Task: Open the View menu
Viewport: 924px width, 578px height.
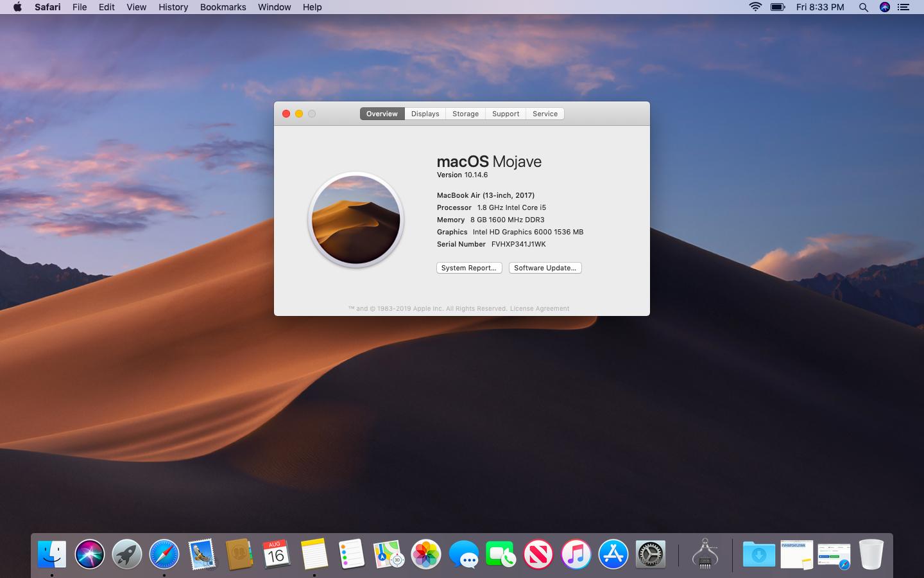Action: pyautogui.click(x=136, y=7)
